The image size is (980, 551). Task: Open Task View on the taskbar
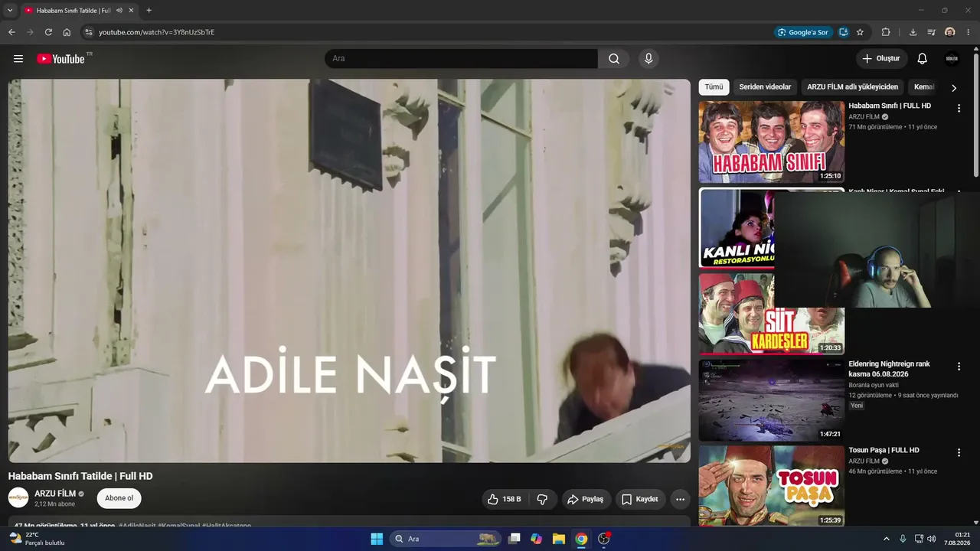pos(514,539)
